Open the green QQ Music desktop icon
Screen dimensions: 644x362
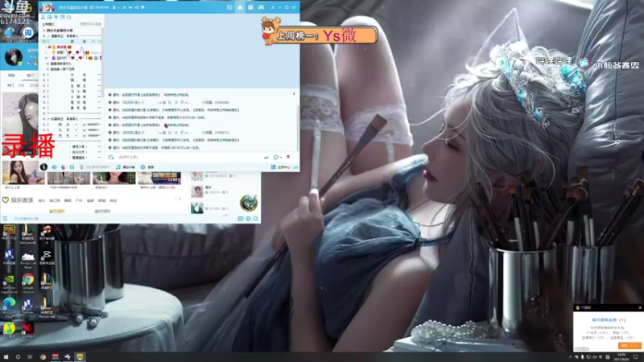pos(9,330)
